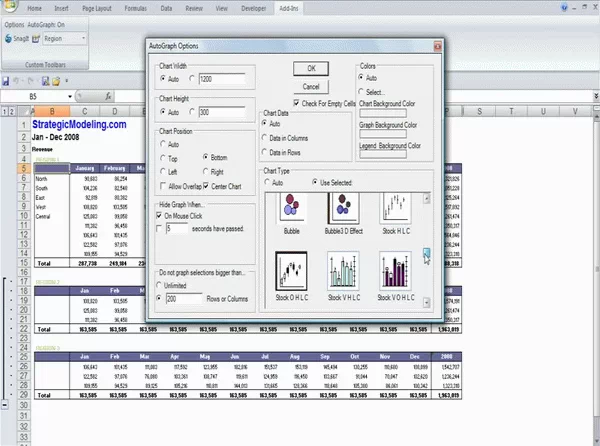This screenshot has width=600, height=446.
Task: Toggle the Check For Empty Cells checkbox
Action: pyautogui.click(x=298, y=102)
